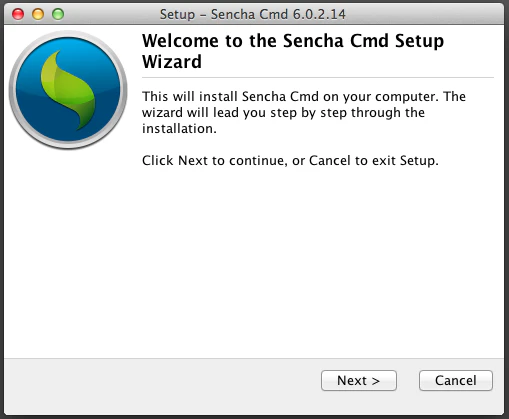Viewport: 509px width, 419px height.
Task: Cancel the Sencha Cmd setup
Action: [x=456, y=380]
